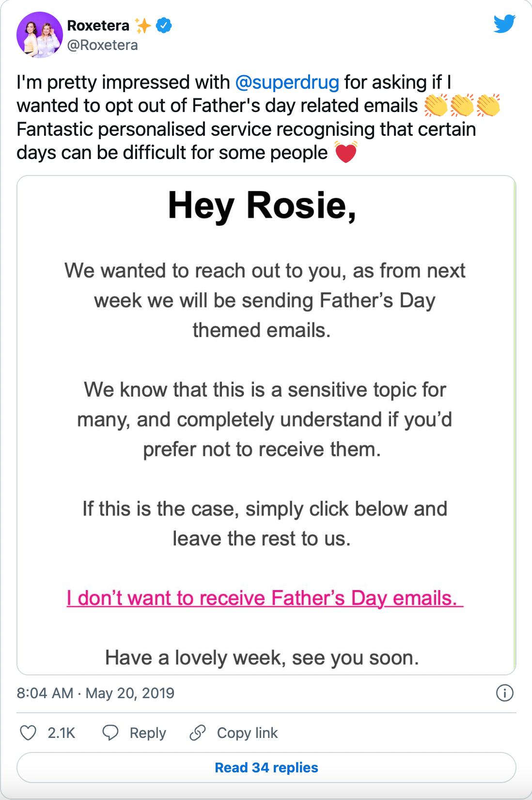The image size is (532, 800).
Task: Click the chain link icon
Action: (198, 733)
